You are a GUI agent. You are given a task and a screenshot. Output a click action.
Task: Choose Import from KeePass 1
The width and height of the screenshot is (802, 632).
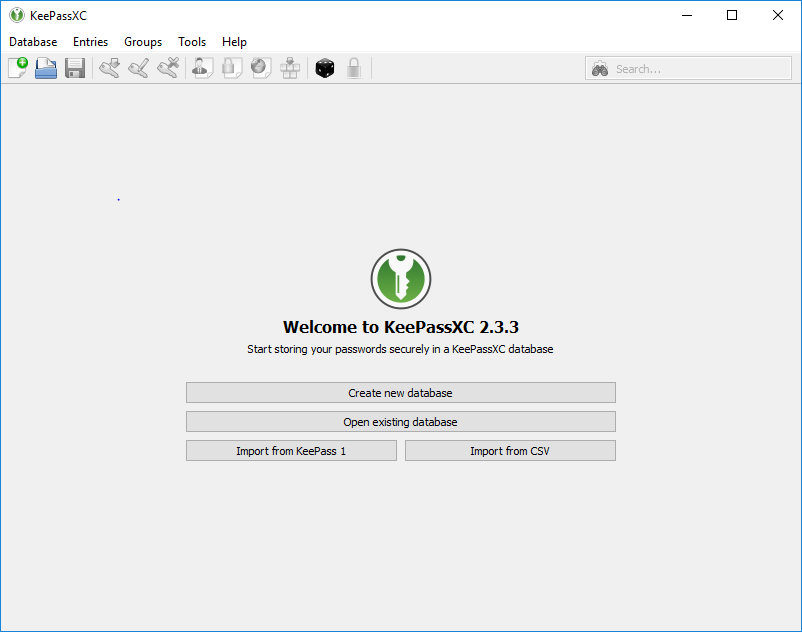point(291,451)
